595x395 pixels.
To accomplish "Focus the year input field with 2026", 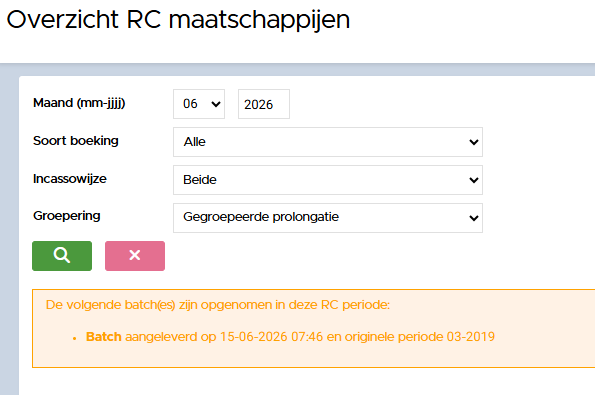I will tap(264, 104).
